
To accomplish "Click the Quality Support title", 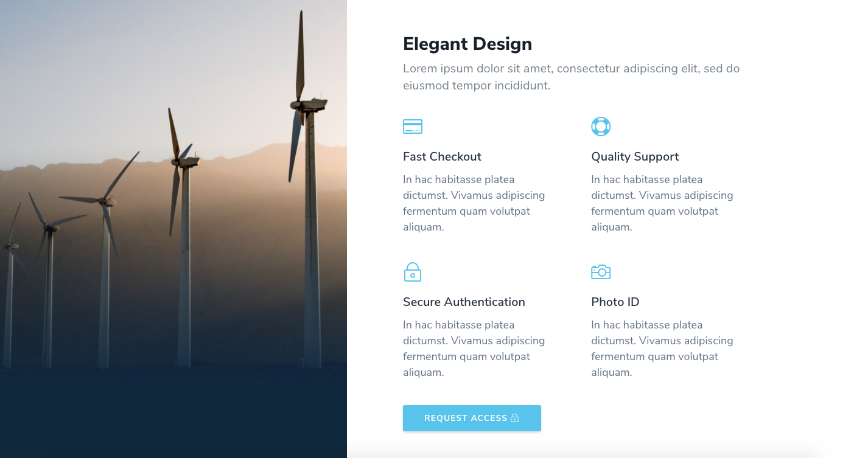I will click(635, 157).
